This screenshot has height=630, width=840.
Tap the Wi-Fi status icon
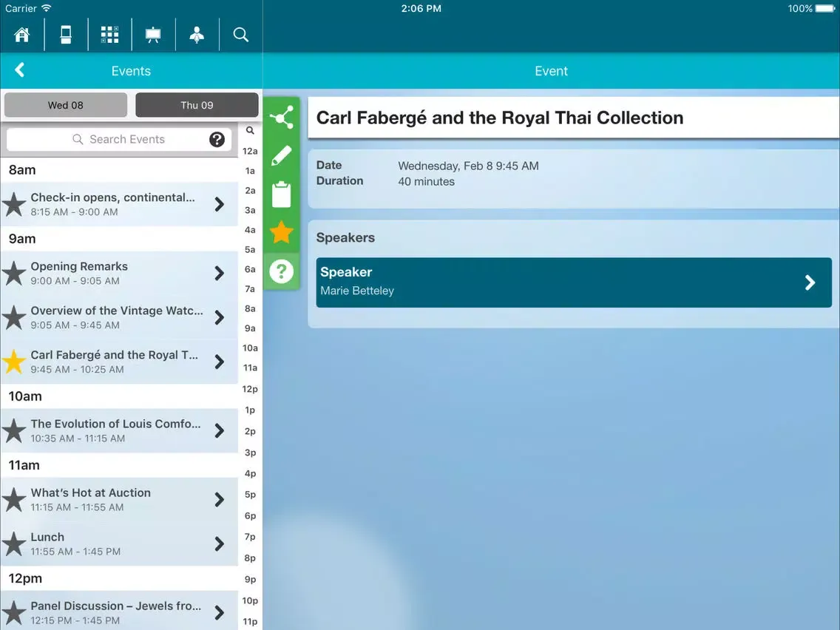pos(47,8)
